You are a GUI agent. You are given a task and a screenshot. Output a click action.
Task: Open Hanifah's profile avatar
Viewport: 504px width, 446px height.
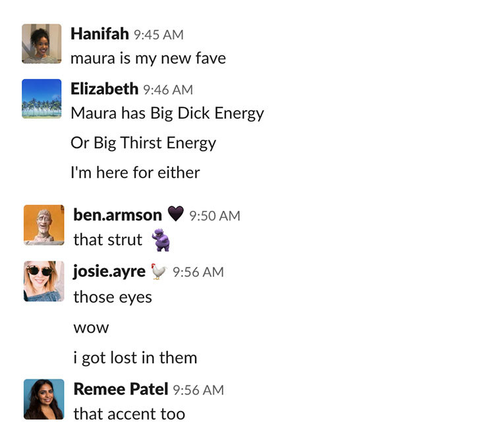pos(42,43)
